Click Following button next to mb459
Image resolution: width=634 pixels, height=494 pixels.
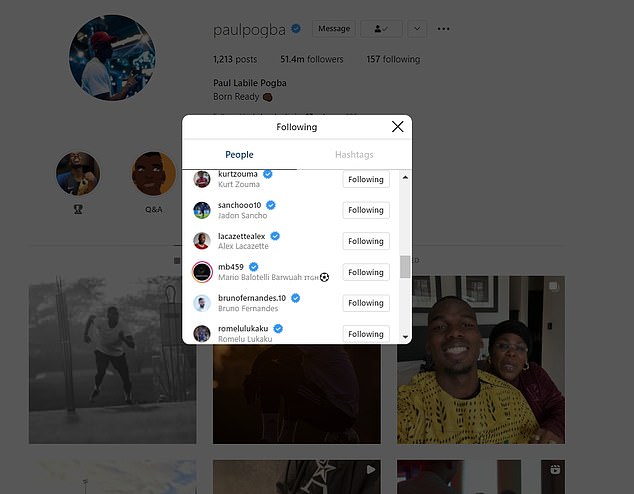366,272
